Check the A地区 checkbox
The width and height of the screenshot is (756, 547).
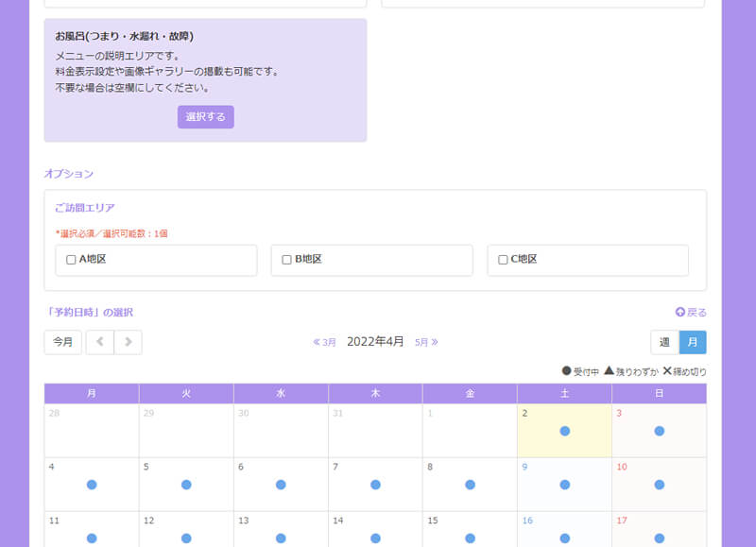(71, 260)
